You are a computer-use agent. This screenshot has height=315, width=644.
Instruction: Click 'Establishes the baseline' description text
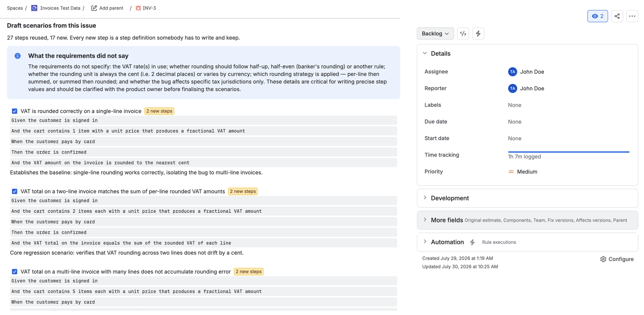[136, 173]
